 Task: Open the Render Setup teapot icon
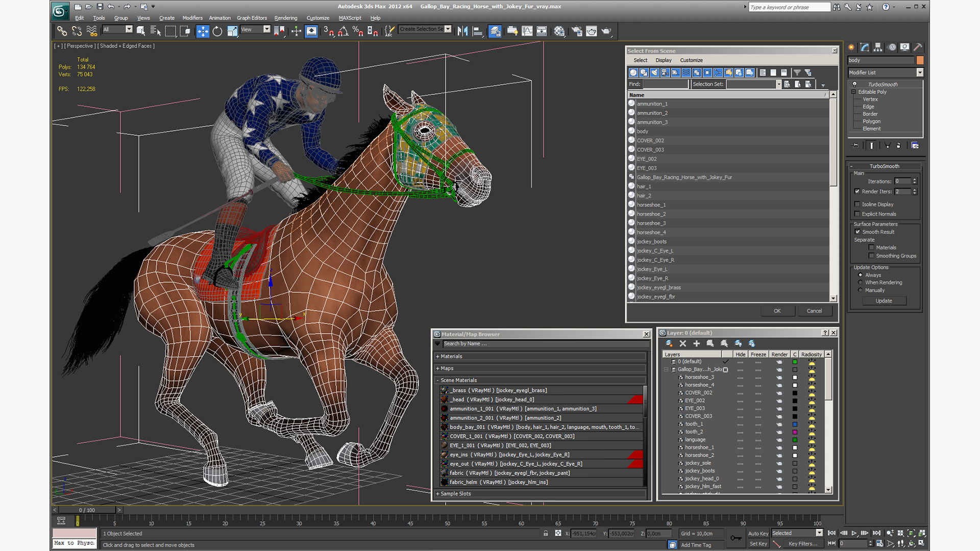tap(577, 31)
